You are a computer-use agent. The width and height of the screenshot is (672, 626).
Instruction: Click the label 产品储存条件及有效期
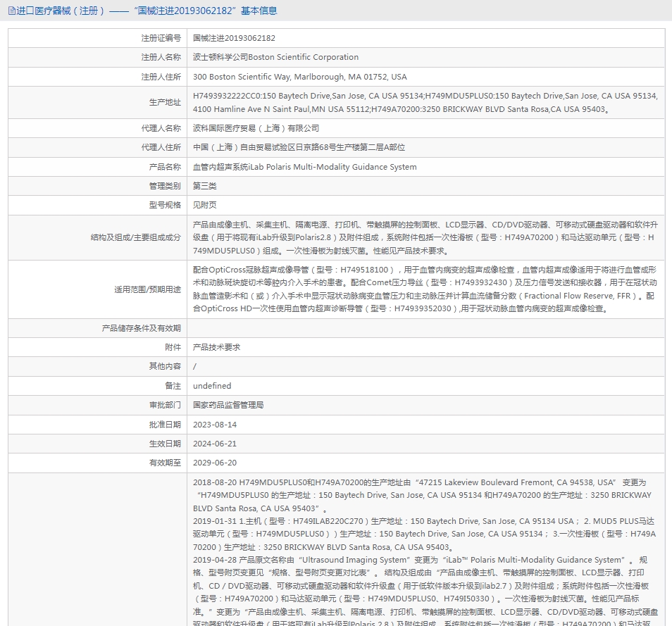pos(142,328)
